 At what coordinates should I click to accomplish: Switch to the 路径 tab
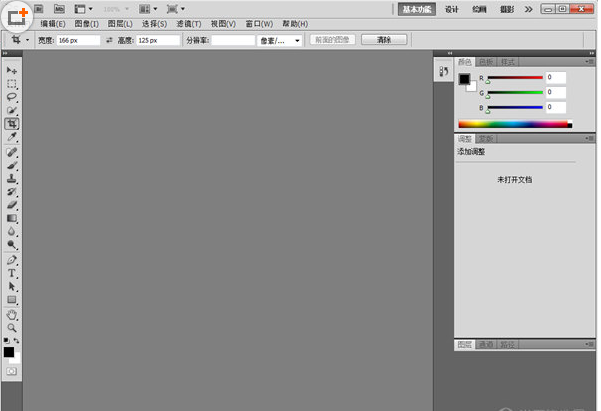click(508, 344)
